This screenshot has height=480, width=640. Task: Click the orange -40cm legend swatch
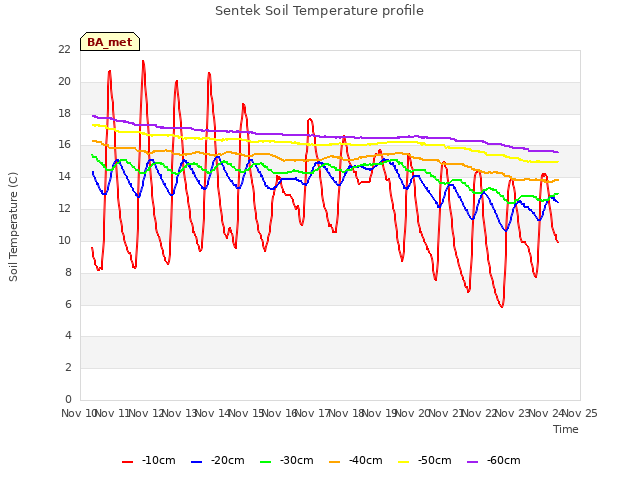click(x=334, y=462)
